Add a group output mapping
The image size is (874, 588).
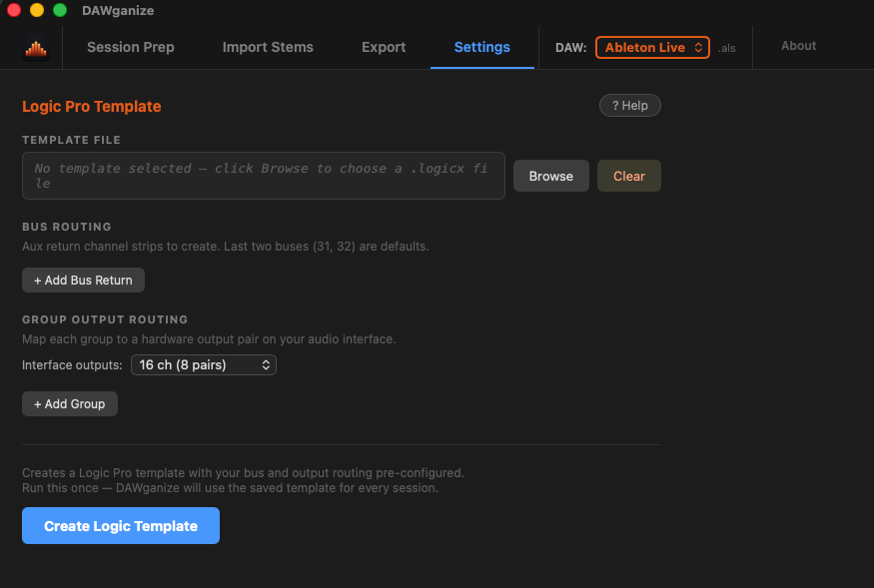pos(69,403)
